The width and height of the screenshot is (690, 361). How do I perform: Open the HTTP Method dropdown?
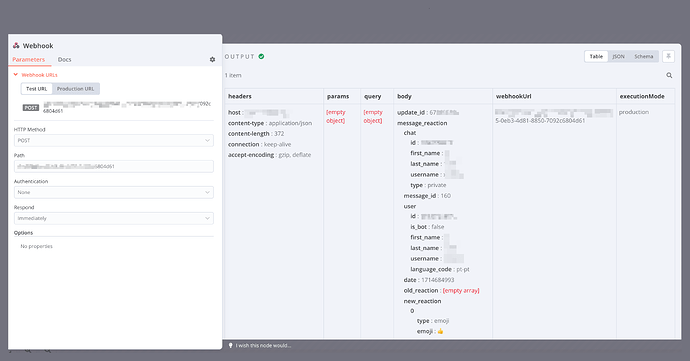(114, 140)
